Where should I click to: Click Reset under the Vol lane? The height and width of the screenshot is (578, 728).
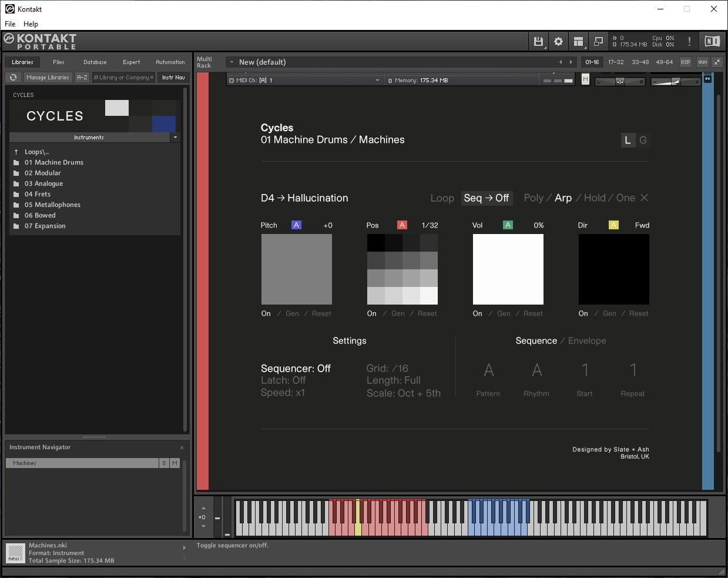click(x=533, y=313)
